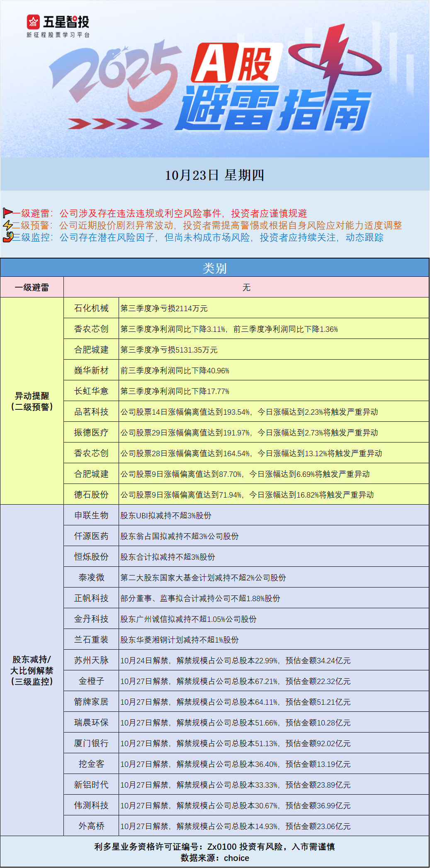Click 香农芯创 in the 28日涨幅偏离 row

91,453
